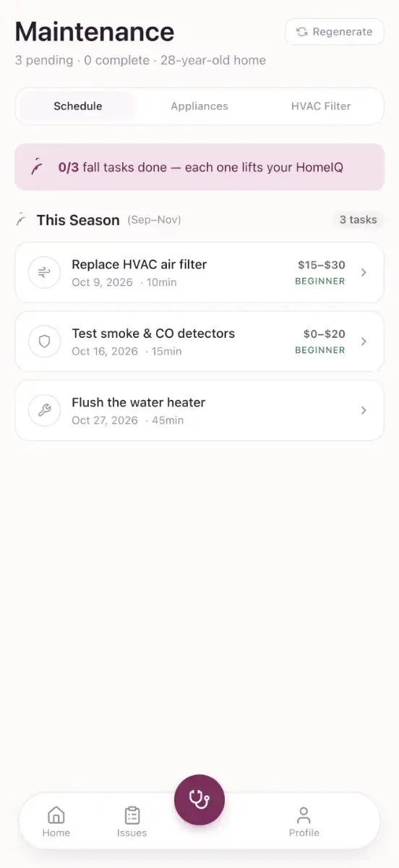Tap the stethoscope diagnose button
This screenshot has height=868, width=399.
click(199, 799)
